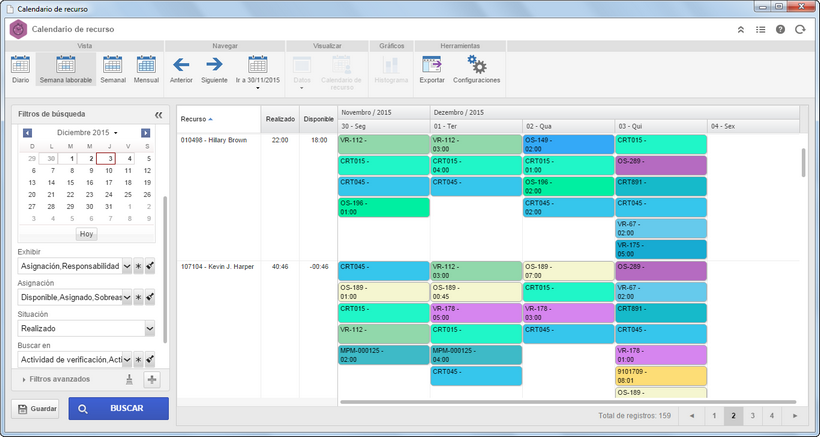Select day 25 in mini calendar
Viewport: 820px width, 437px height.
tap(128, 194)
